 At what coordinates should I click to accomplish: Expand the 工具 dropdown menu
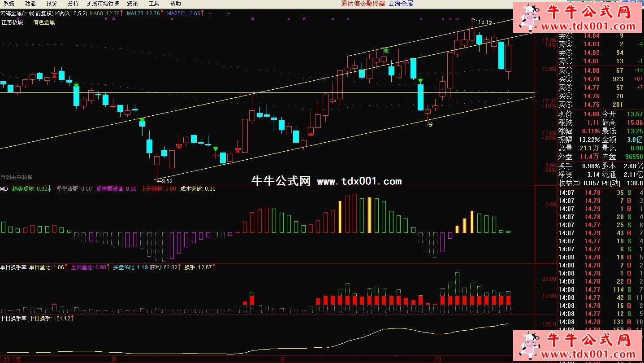(154, 4)
